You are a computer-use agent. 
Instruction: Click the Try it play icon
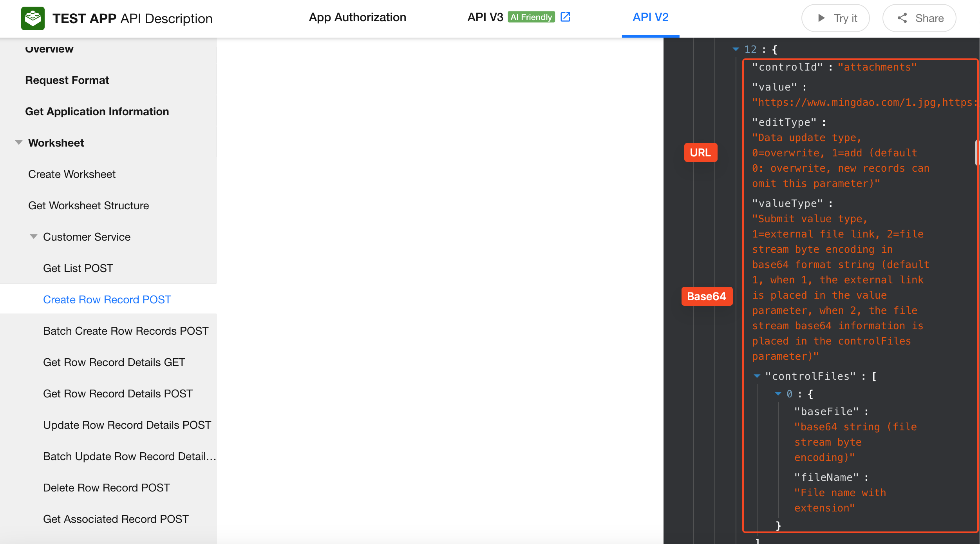[x=821, y=18]
